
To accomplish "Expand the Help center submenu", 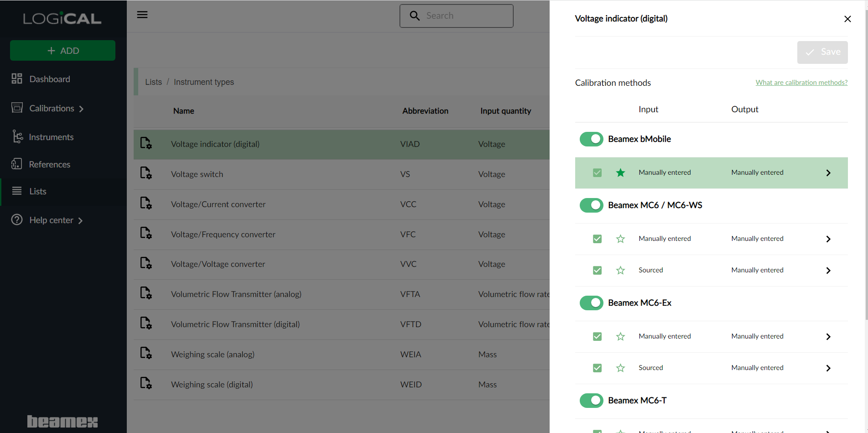I will tap(80, 221).
